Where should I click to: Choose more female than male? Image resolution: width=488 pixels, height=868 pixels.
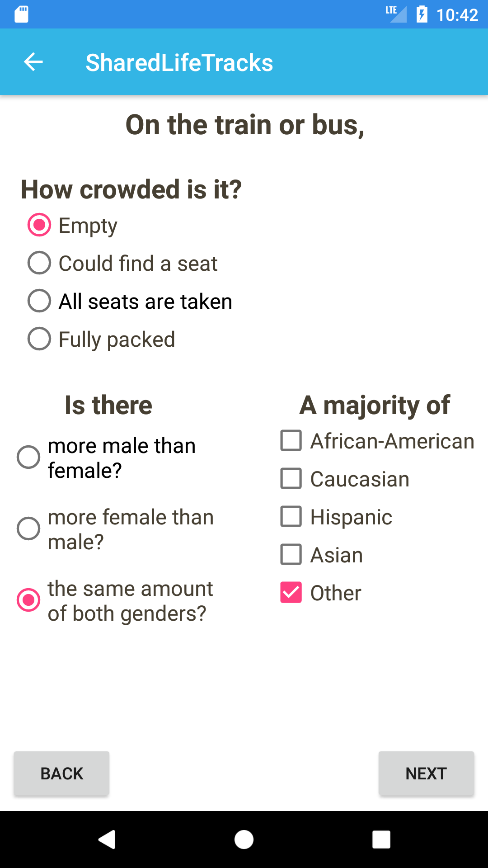28,529
